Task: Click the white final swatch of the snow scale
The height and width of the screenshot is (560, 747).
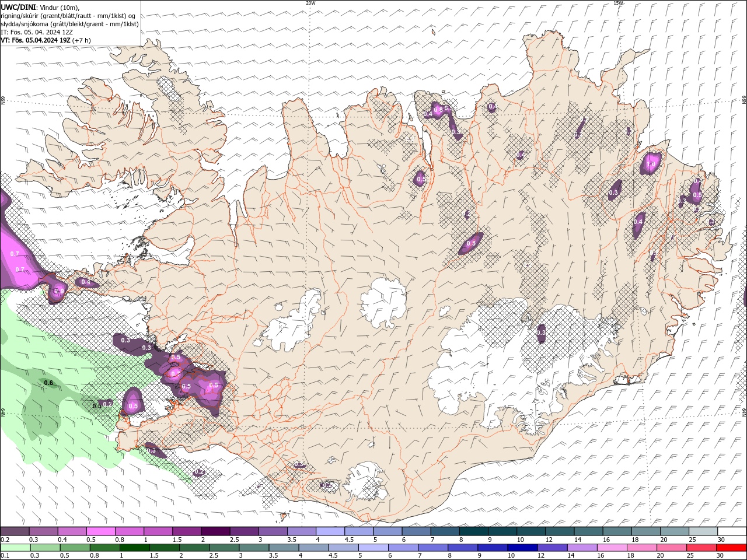Action: coord(732,531)
